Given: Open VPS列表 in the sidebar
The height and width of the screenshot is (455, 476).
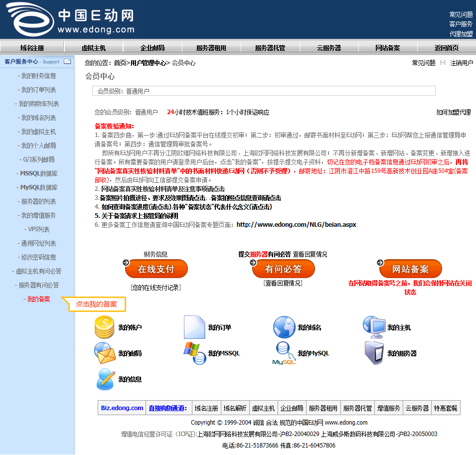Looking at the screenshot, I should coord(38,229).
